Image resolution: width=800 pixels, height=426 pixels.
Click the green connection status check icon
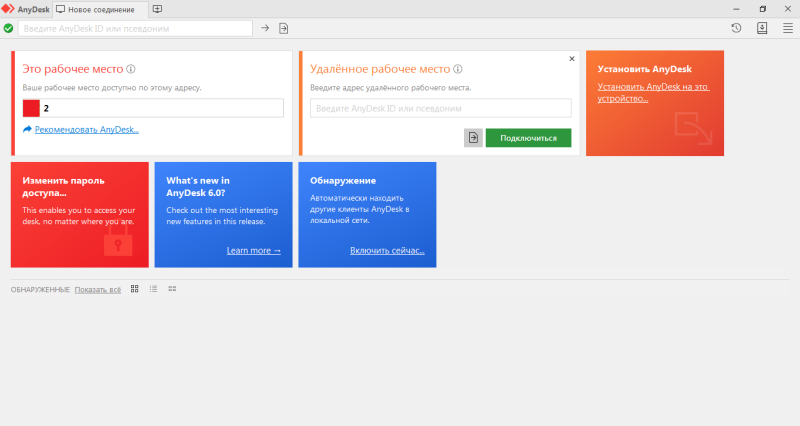pos(8,29)
